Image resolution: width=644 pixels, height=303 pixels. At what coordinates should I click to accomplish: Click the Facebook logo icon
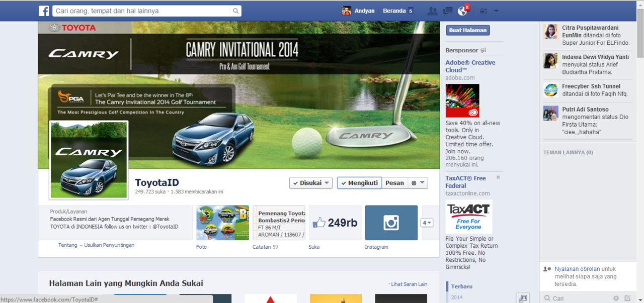pyautogui.click(x=44, y=11)
